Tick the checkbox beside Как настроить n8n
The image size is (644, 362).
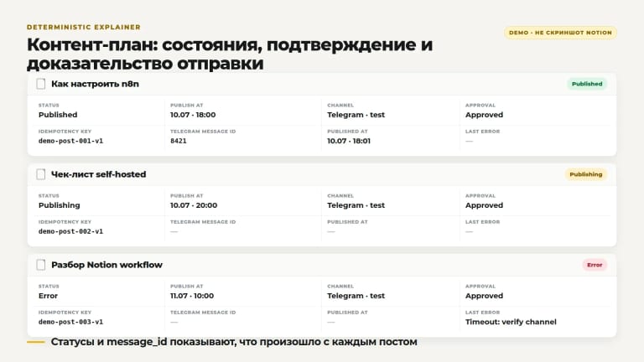(x=40, y=84)
